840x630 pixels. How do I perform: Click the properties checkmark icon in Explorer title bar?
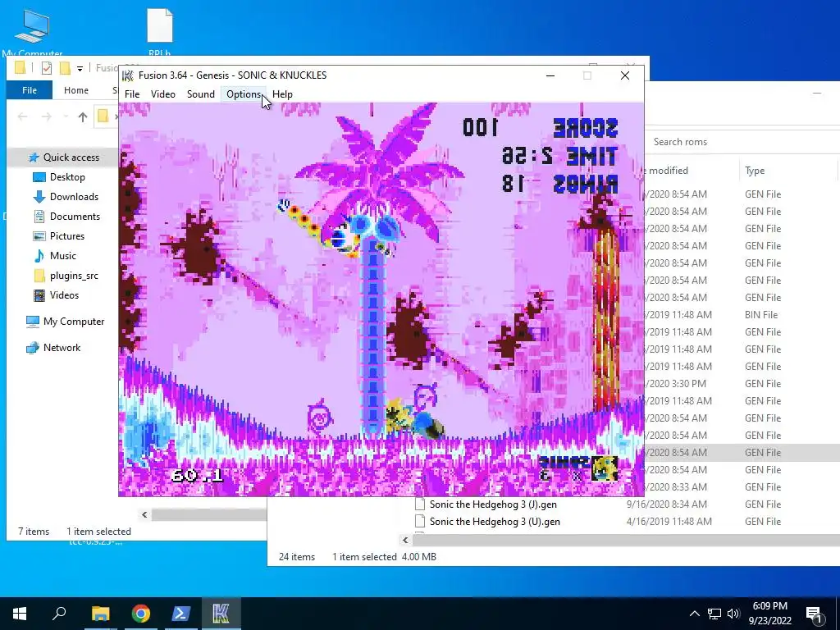[47, 68]
